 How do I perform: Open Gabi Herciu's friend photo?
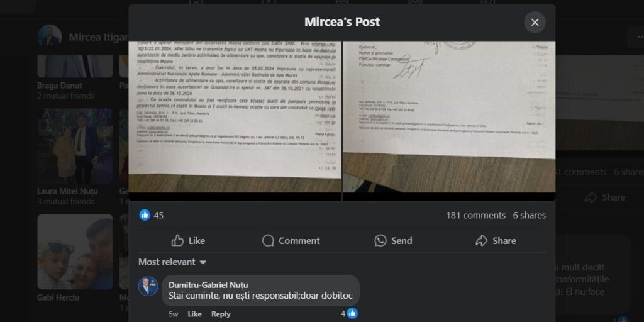75,252
